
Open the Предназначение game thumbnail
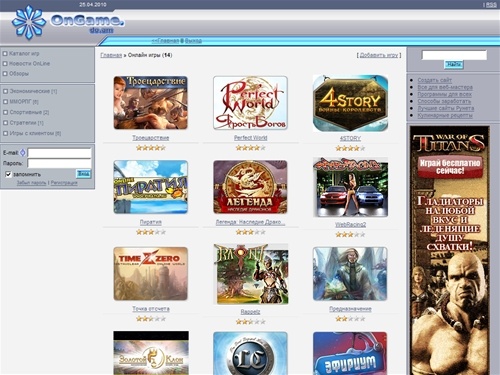(350, 274)
